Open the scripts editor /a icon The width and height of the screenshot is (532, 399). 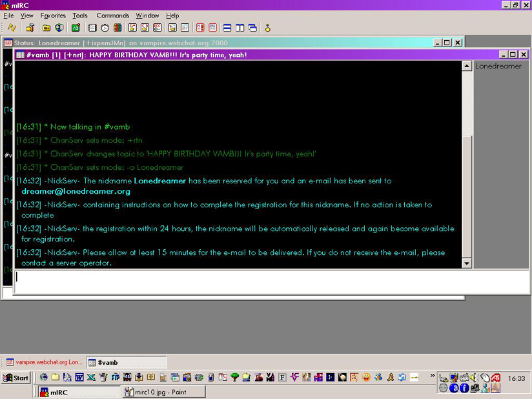[76, 28]
